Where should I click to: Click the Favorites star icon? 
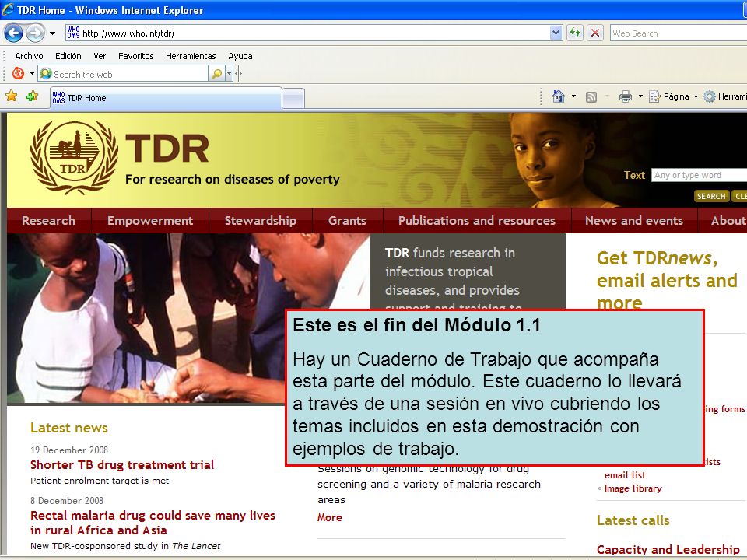[x=12, y=96]
